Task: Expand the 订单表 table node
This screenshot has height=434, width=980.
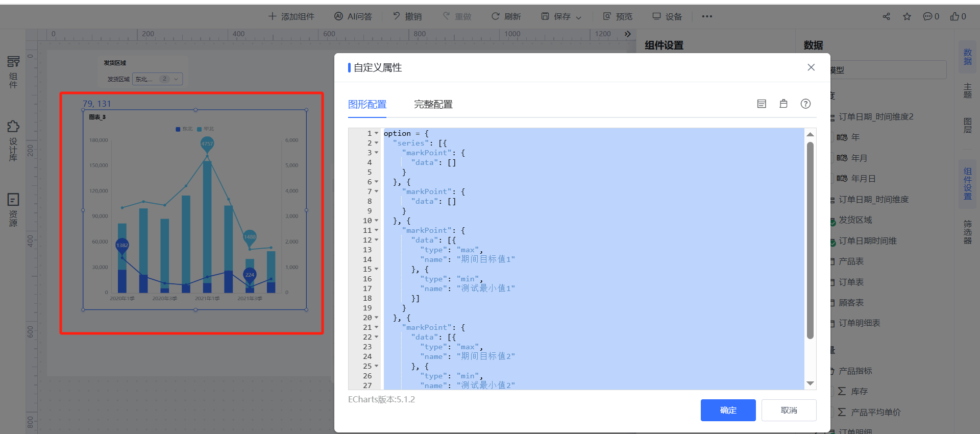Action: point(851,282)
